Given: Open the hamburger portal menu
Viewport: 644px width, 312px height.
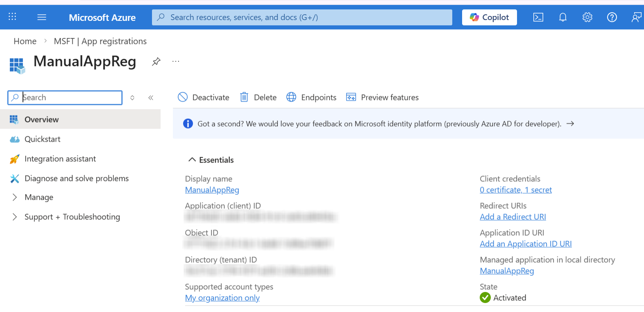Looking at the screenshot, I should point(42,17).
